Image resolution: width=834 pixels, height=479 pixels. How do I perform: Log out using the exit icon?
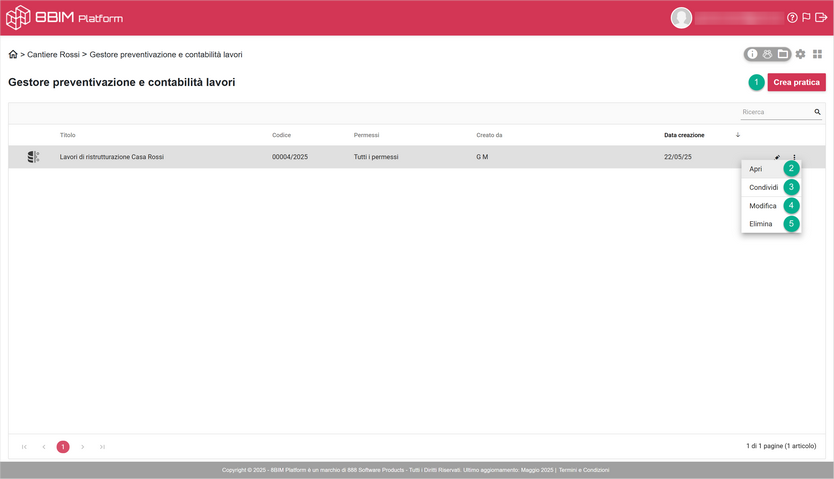[x=821, y=18]
